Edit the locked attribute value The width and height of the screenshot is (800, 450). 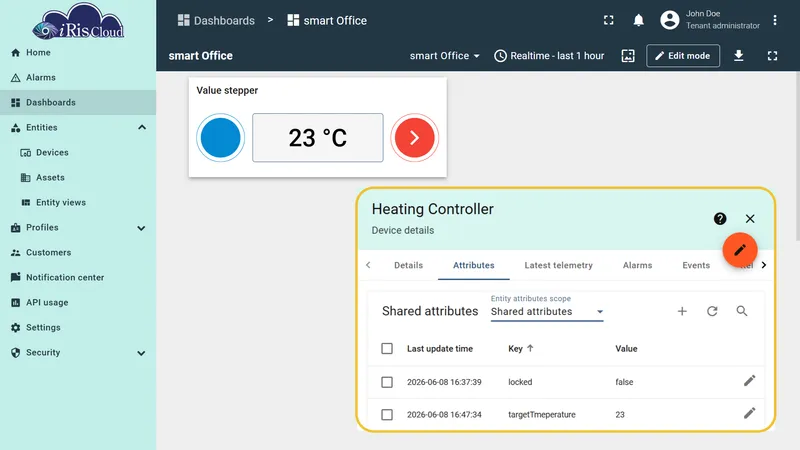pyautogui.click(x=749, y=381)
